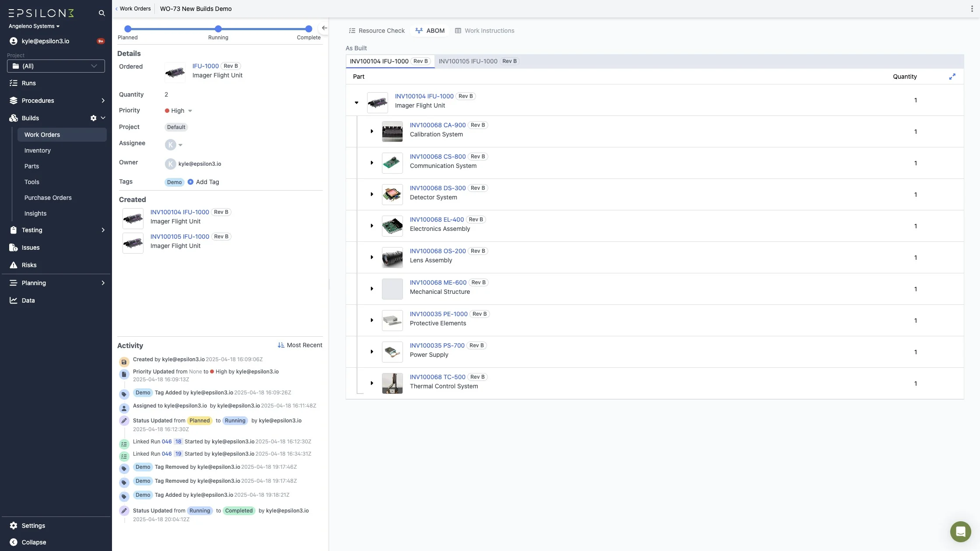Click the search magnifier icon in sidebar
Image resolution: width=980 pixels, height=551 pixels.
[x=101, y=13]
